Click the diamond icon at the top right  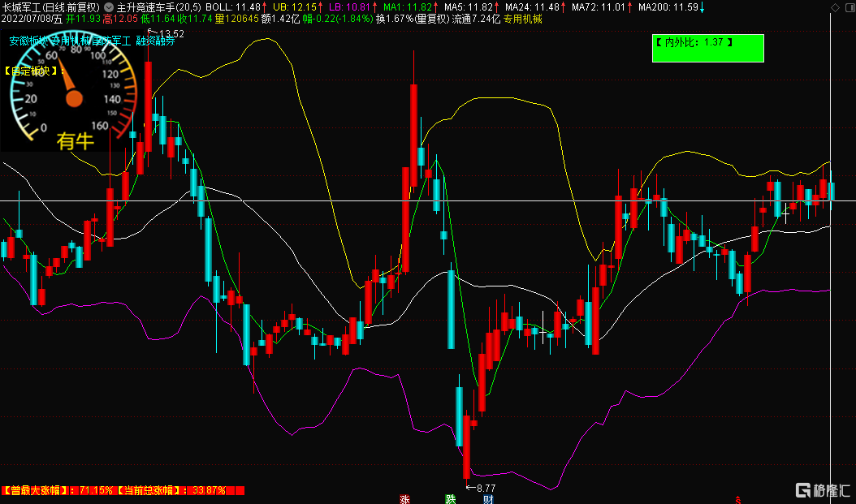click(834, 7)
